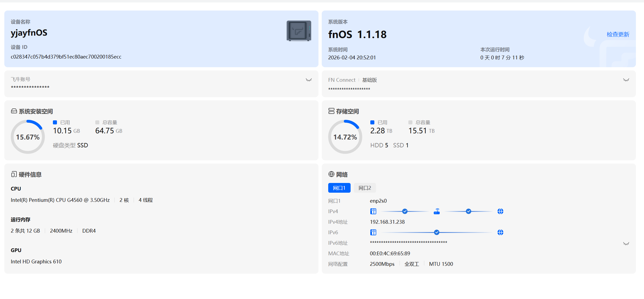644x299 pixels.
Task: Switch to the 网口2 tab
Action: (x=365, y=188)
